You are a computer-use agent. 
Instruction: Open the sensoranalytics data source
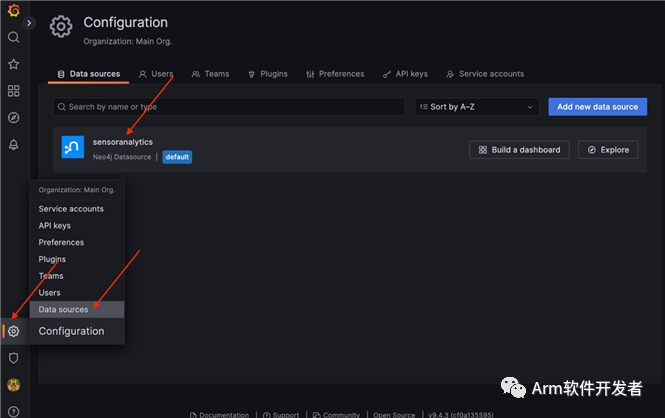pyautogui.click(x=123, y=142)
